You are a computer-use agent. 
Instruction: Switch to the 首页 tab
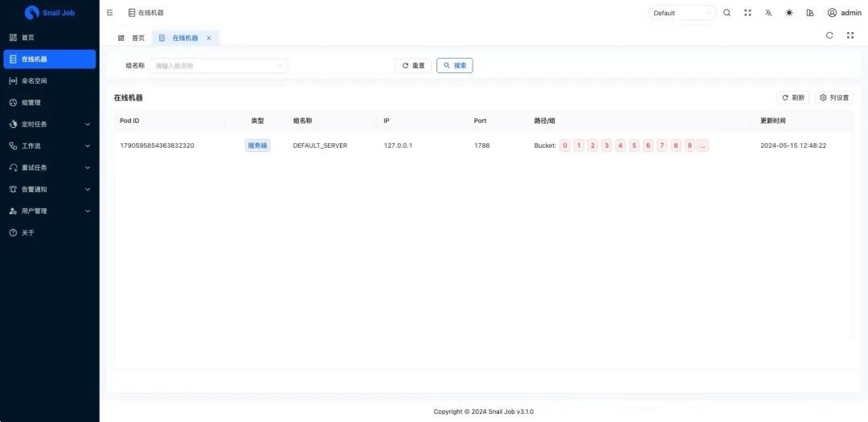pos(133,38)
